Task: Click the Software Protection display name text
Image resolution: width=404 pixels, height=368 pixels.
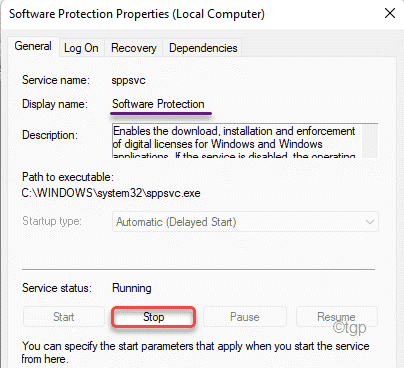Action: pyautogui.click(x=158, y=104)
